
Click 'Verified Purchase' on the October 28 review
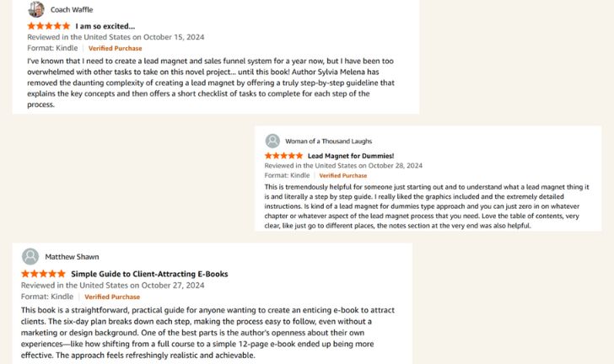click(342, 175)
